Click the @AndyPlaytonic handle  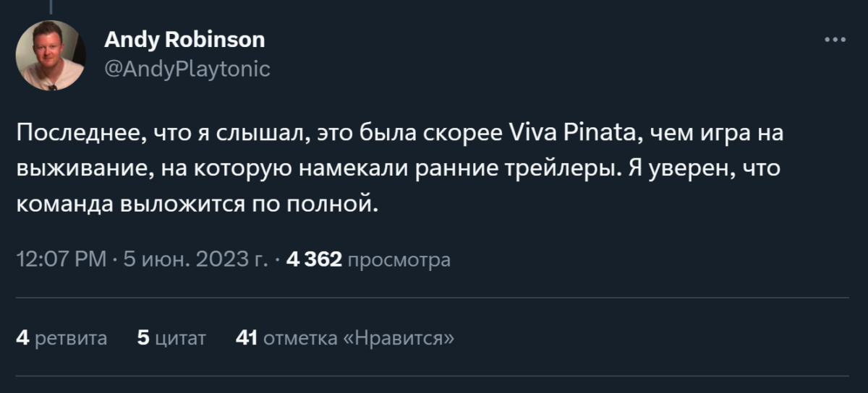187,69
